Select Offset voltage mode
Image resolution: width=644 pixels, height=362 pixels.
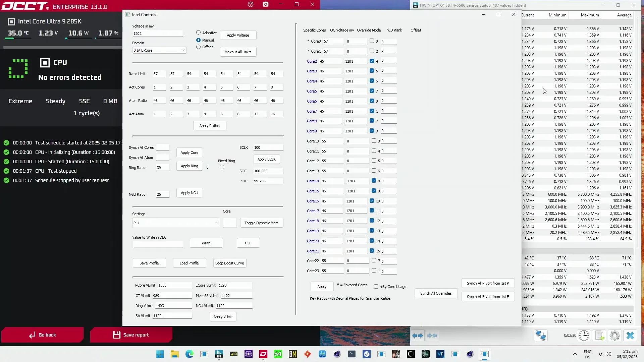tap(198, 47)
